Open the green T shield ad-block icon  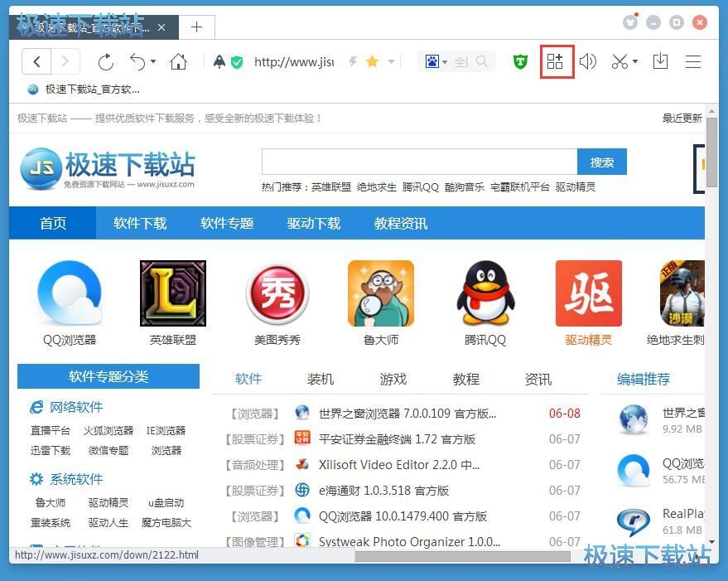pos(520,61)
